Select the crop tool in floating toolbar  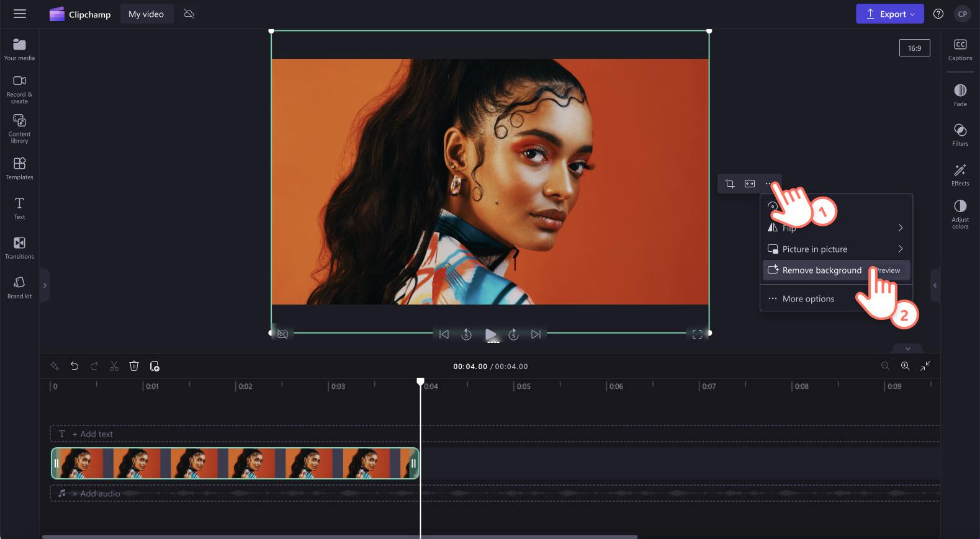click(x=730, y=184)
